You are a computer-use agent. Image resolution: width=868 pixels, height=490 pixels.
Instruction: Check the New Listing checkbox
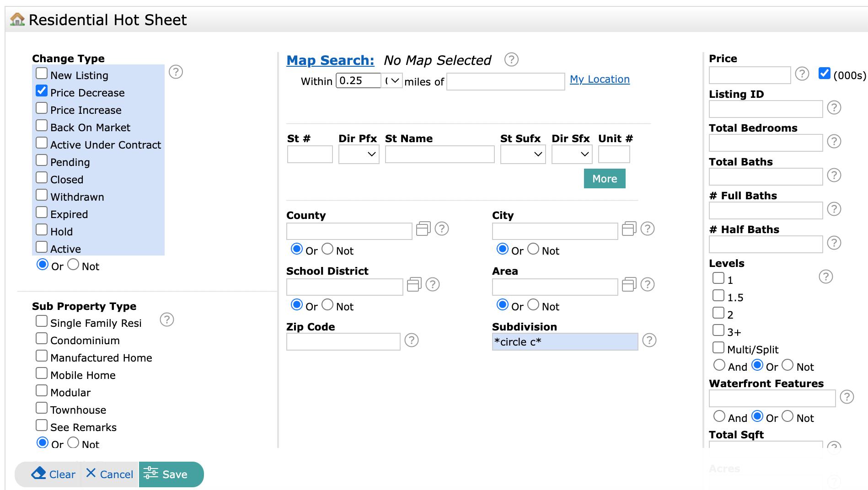42,74
